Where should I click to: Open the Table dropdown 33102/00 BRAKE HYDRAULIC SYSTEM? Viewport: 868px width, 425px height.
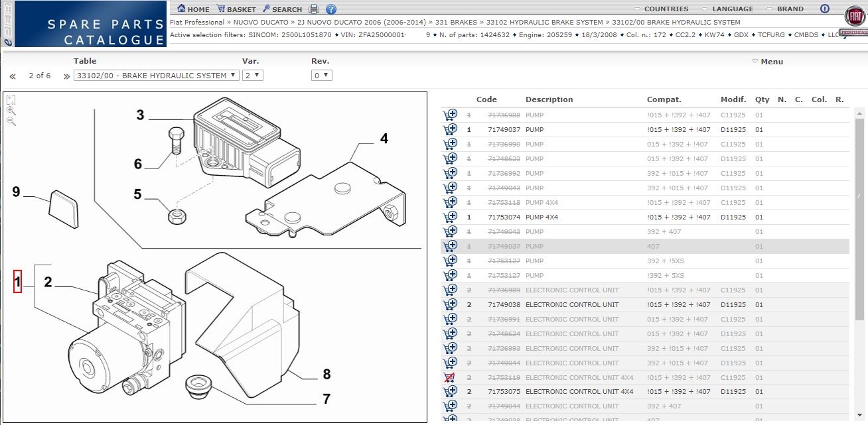click(x=156, y=76)
